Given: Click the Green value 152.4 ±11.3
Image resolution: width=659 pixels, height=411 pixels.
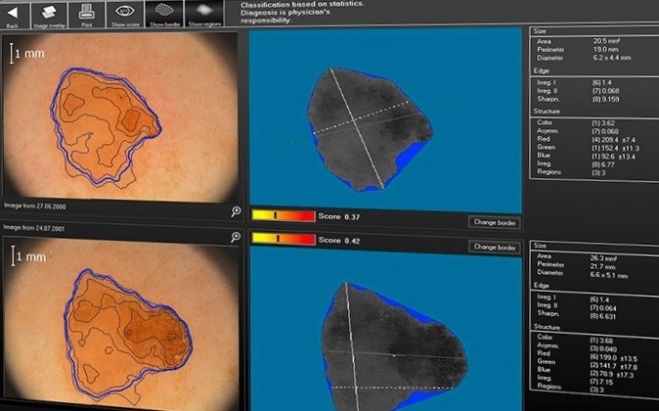Looking at the screenshot, I should 615,148.
